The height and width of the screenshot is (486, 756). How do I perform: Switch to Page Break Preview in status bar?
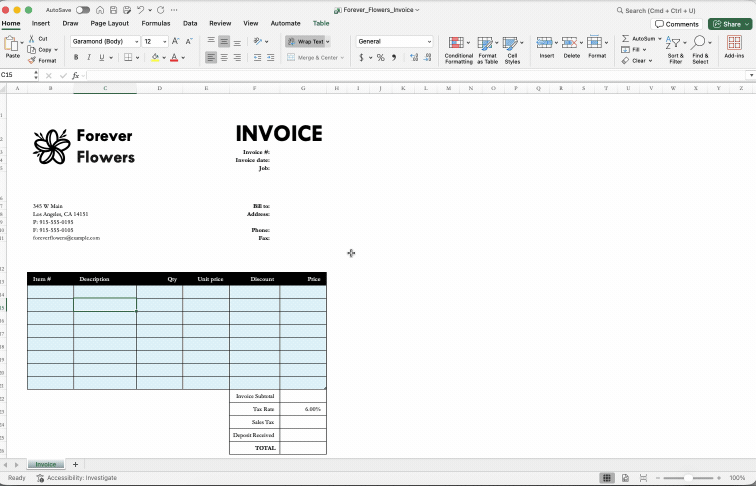click(x=643, y=478)
